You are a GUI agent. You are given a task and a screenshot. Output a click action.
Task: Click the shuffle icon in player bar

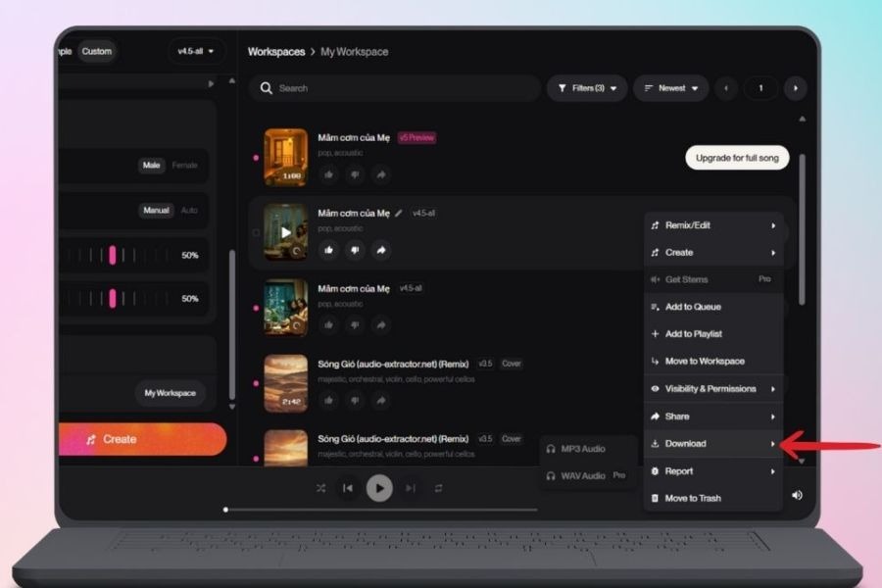[320, 488]
